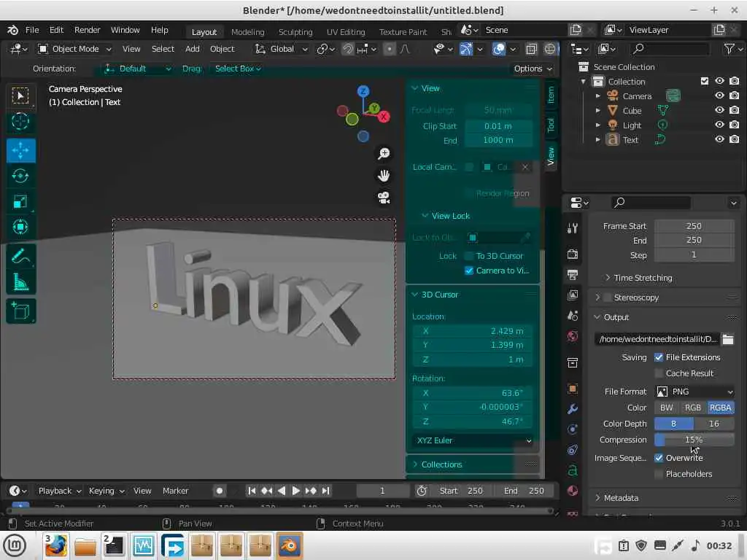The image size is (747, 560).
Task: Activate the Move tool
Action: [20, 150]
